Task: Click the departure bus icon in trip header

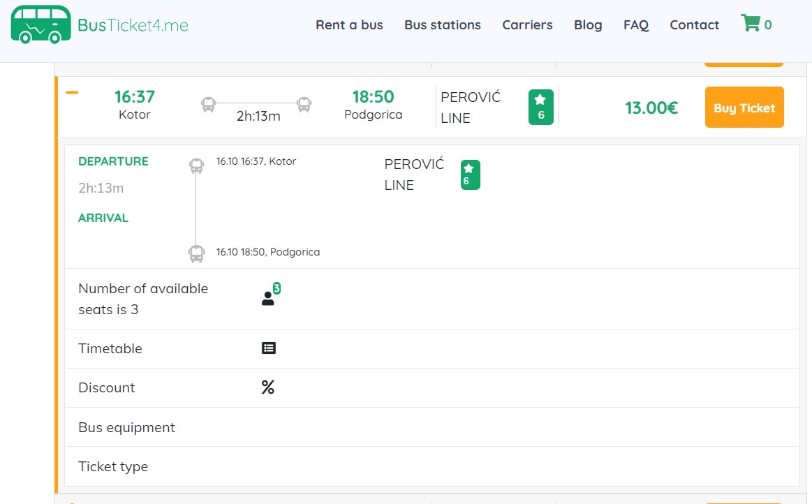Action: point(208,105)
